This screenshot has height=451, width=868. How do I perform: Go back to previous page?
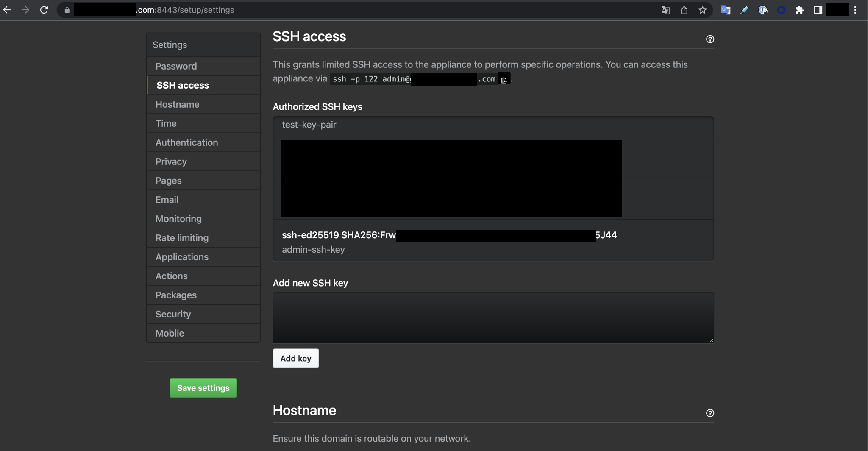pos(7,10)
